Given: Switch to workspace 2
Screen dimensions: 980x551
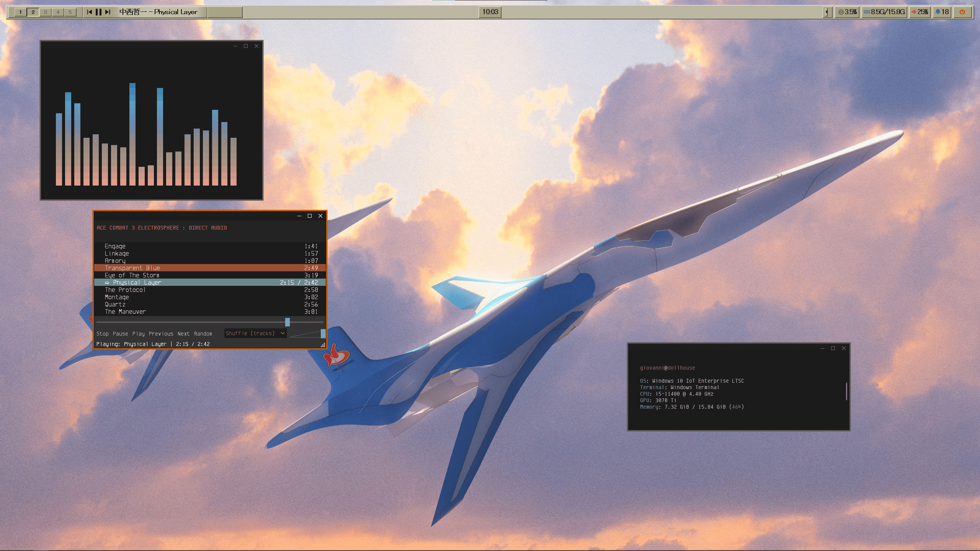Looking at the screenshot, I should pos(33,12).
